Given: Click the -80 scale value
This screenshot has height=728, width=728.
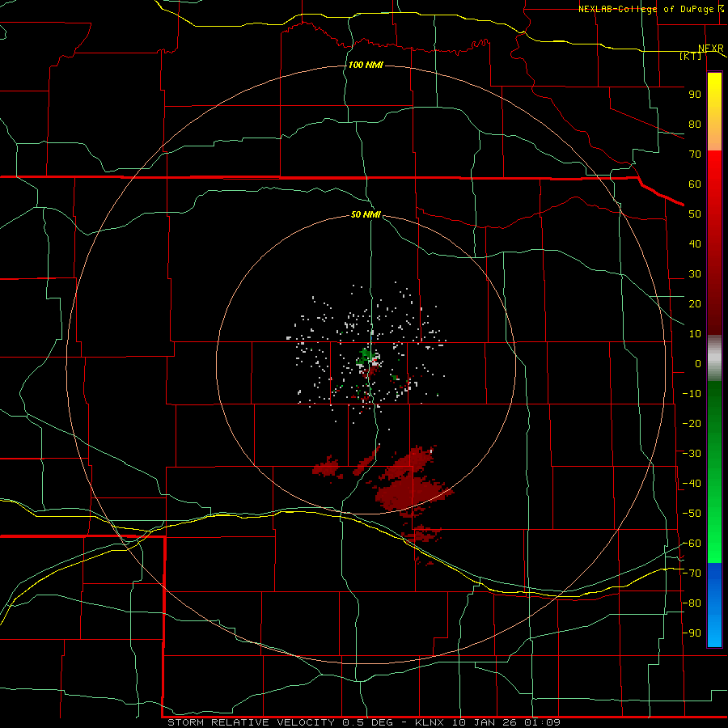Looking at the screenshot, I should pos(692,603).
